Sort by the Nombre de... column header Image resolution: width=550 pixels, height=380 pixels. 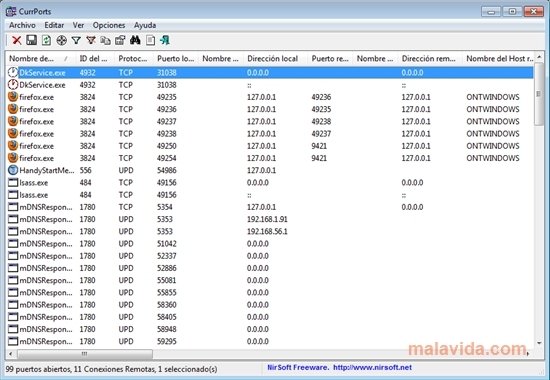coord(40,59)
